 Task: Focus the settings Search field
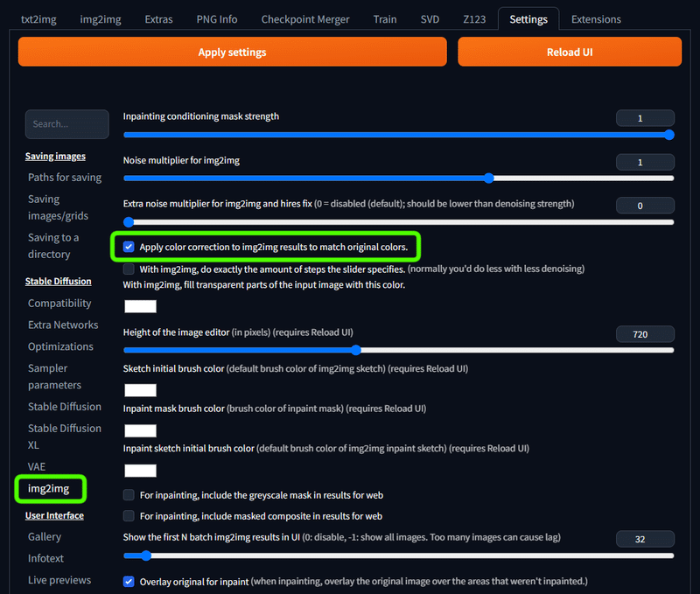[67, 124]
